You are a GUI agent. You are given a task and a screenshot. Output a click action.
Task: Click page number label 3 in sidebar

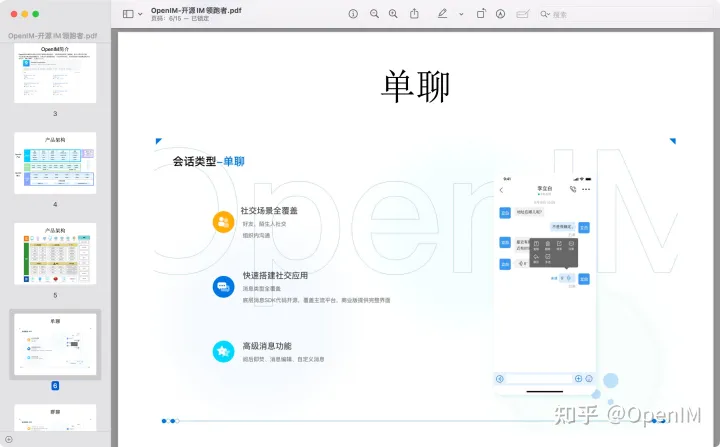(x=55, y=113)
